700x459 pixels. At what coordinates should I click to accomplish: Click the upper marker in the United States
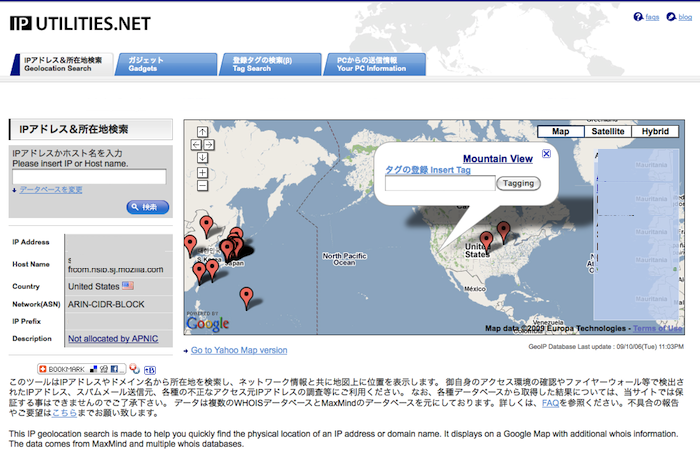[504, 231]
